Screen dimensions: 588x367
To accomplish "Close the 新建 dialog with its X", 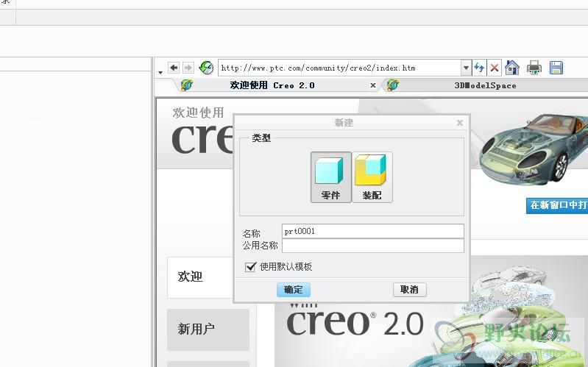I will point(460,123).
